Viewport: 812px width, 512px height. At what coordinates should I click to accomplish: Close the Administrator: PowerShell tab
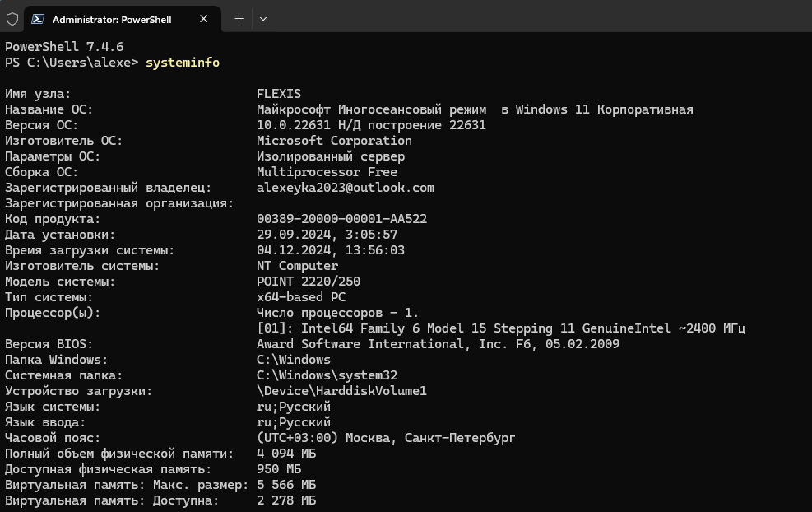click(203, 19)
